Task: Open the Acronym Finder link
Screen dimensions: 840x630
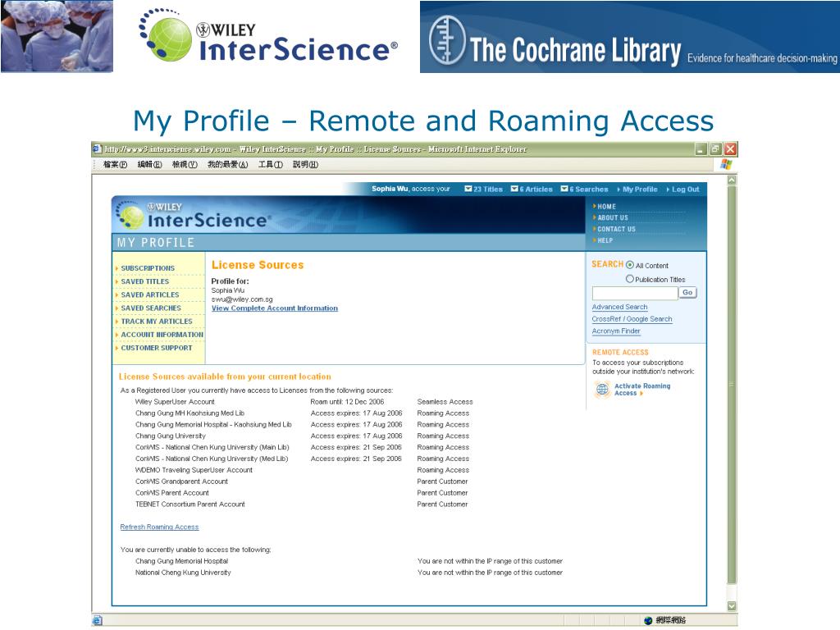Action: pos(616,331)
